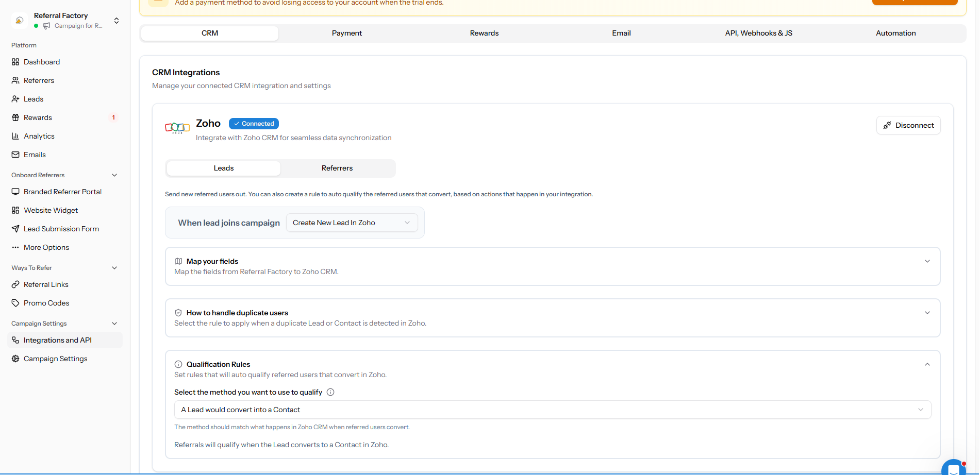Open the Rewards sidebar item

click(x=65, y=117)
